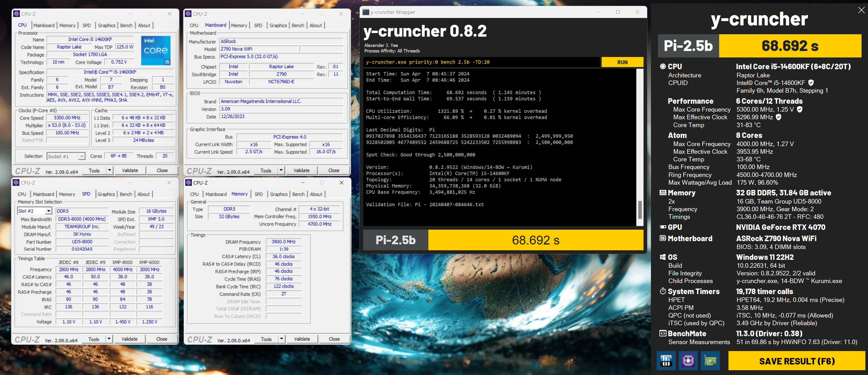Viewport: 868px width, 375px height.
Task: Click the XMP-8000 frequency 4000 MHz cell
Action: point(122,269)
